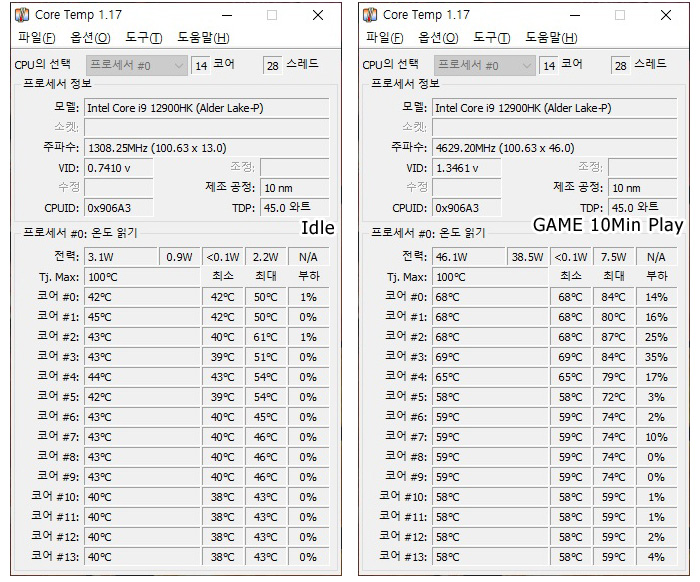Click 코어 #2 max 61°C in left window
The image size is (700, 582).
(266, 337)
